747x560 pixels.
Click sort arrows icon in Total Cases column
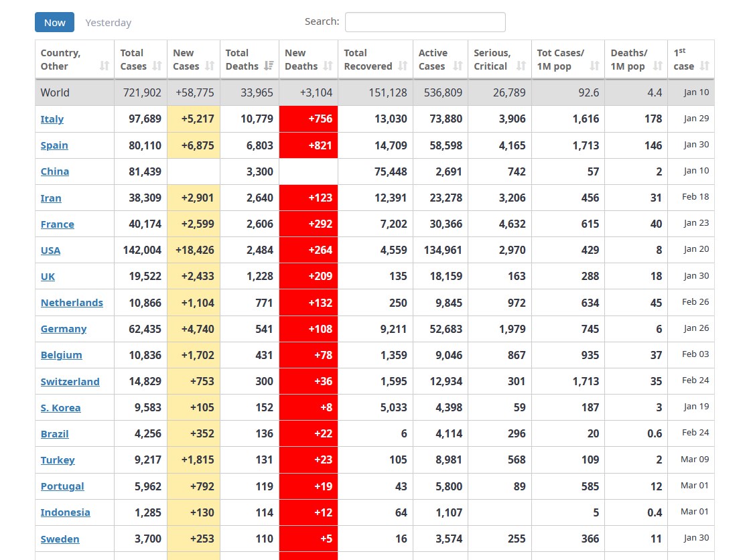coord(157,66)
